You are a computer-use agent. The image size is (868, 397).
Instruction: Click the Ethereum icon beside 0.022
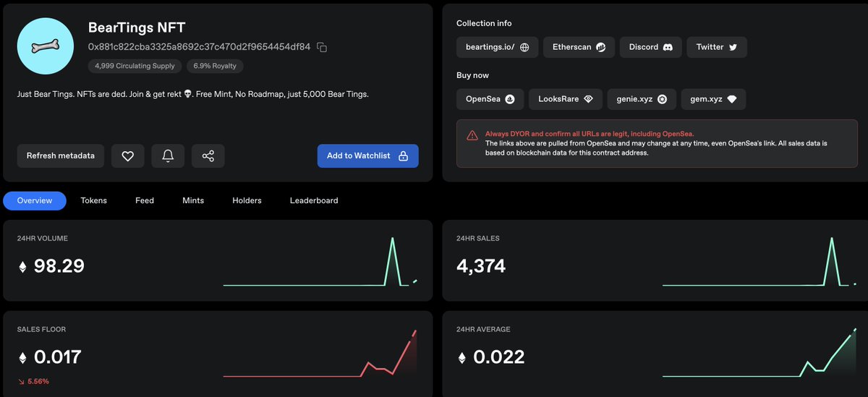(462, 357)
